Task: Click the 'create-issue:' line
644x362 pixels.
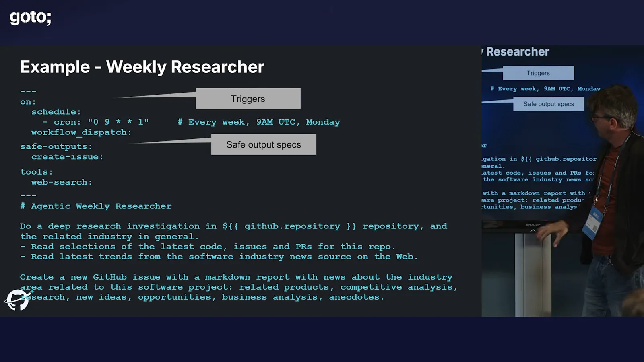Action: [x=67, y=157]
